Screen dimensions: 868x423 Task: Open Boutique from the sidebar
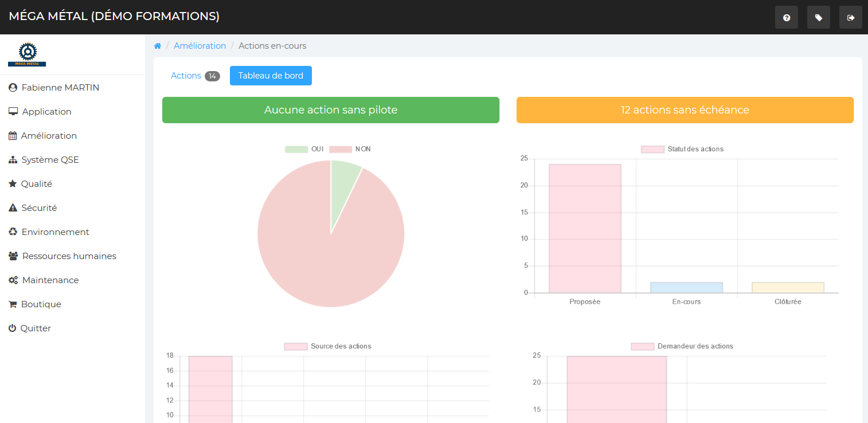coord(41,304)
